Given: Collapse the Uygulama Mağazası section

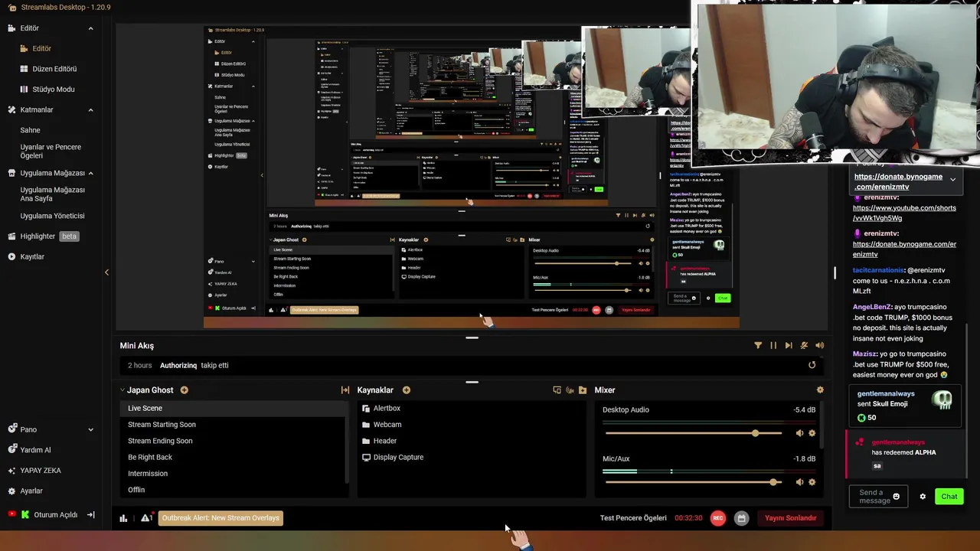Looking at the screenshot, I should click(90, 173).
